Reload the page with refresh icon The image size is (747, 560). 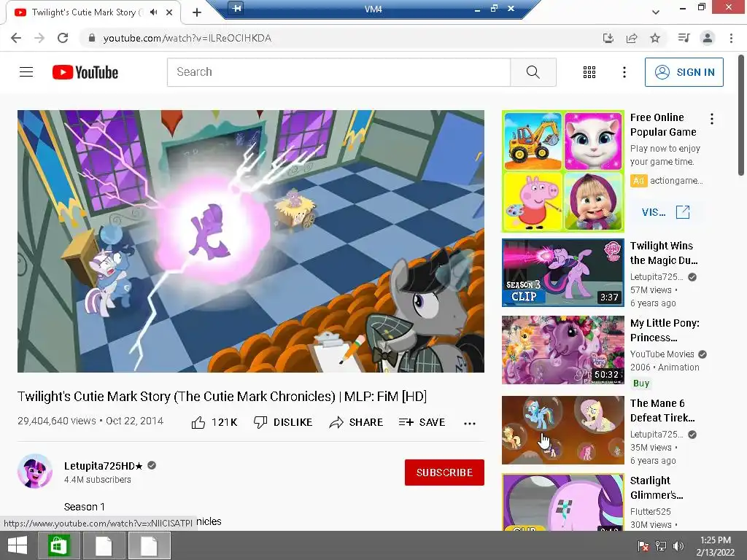point(63,38)
